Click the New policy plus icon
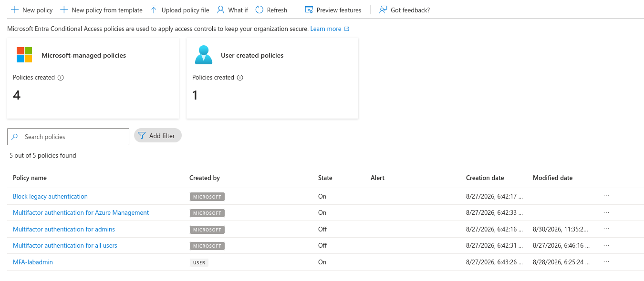The height and width of the screenshot is (281, 644). coord(15,10)
